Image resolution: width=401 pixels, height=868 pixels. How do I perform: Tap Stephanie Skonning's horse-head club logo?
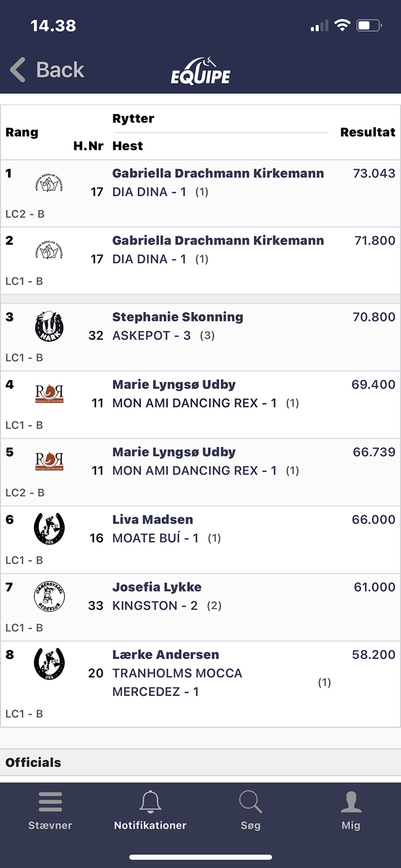[49, 326]
